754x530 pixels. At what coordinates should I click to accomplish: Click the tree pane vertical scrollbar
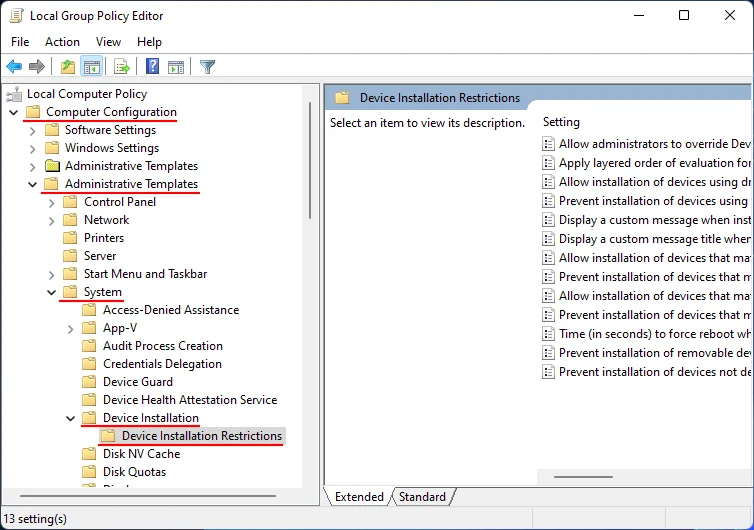click(x=310, y=300)
